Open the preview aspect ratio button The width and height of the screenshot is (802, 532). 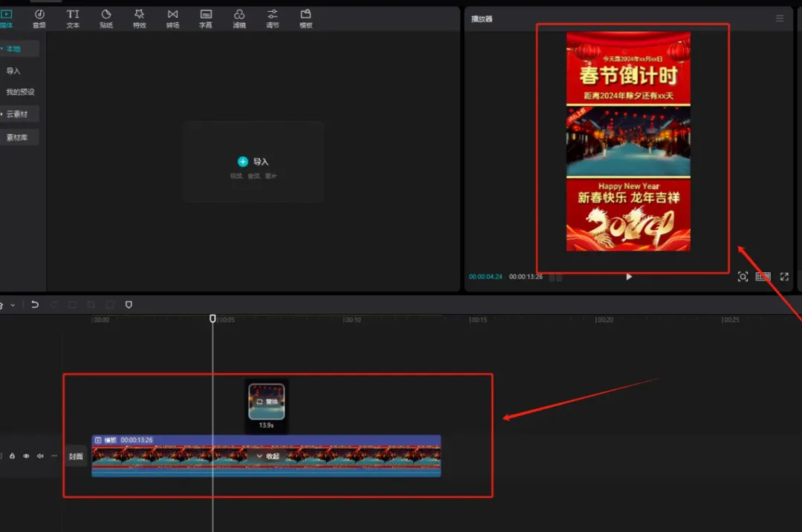pos(763,277)
